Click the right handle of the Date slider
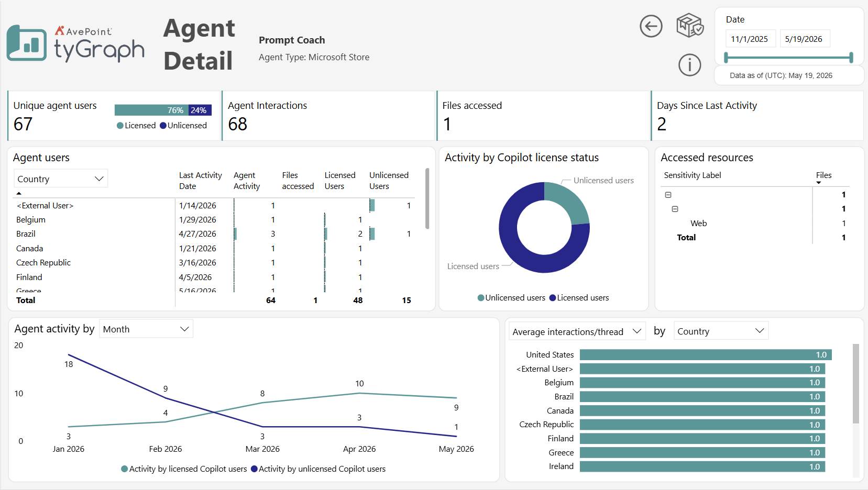The image size is (868, 490). (x=851, y=58)
